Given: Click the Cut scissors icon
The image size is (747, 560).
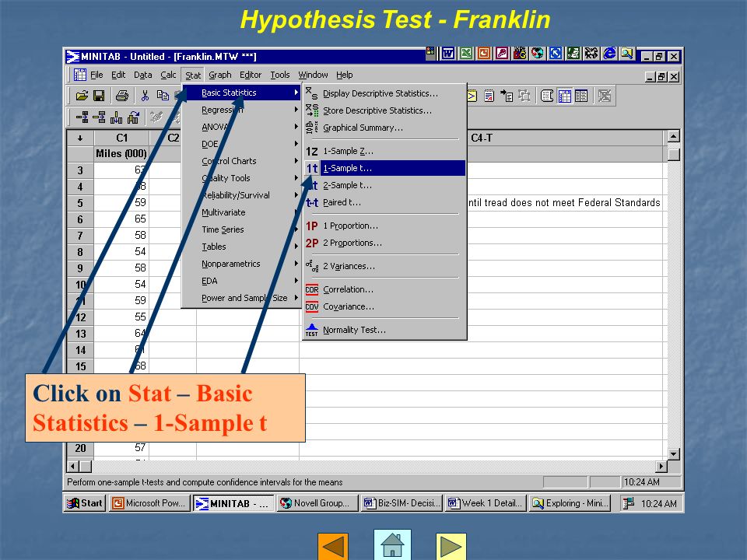Looking at the screenshot, I should click(145, 96).
